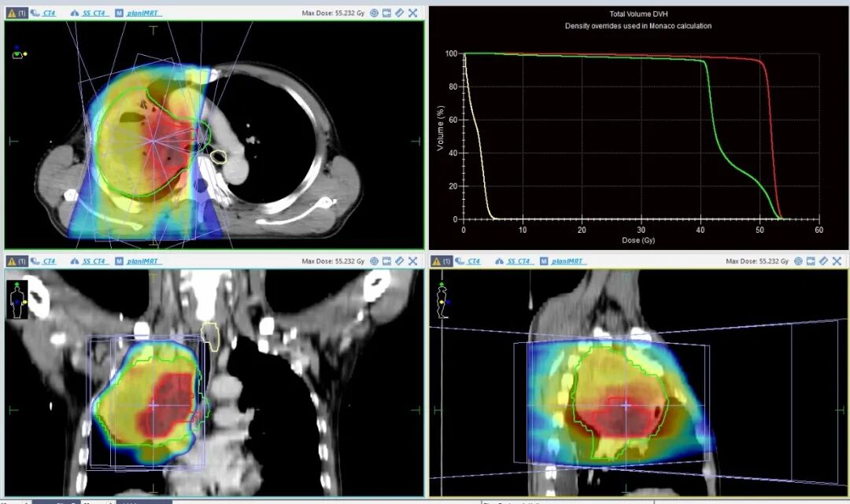Click the concentric-circle target icon in the sagittal view
This screenshot has width=850, height=504.
798,261
